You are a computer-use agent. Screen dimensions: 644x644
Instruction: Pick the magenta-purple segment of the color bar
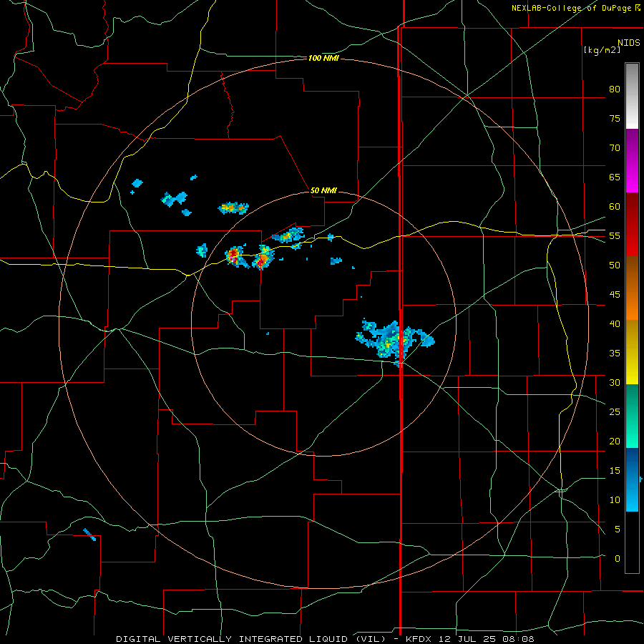tap(632, 161)
